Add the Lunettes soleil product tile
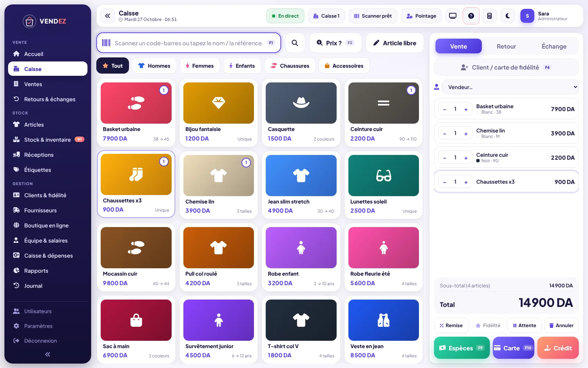The width and height of the screenshot is (588, 368). tap(384, 185)
